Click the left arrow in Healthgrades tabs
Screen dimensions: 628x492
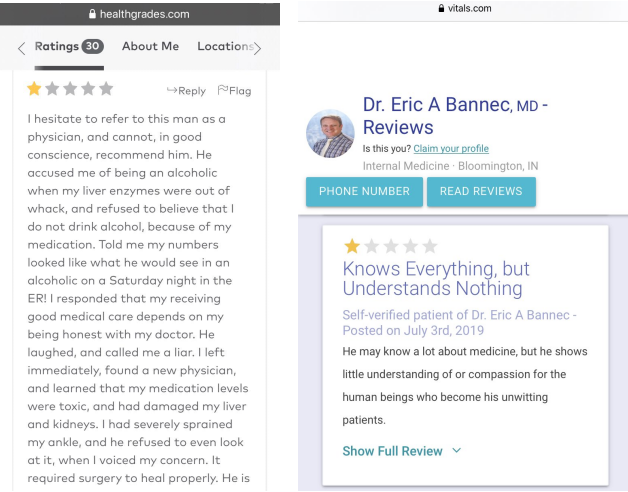click(21, 48)
